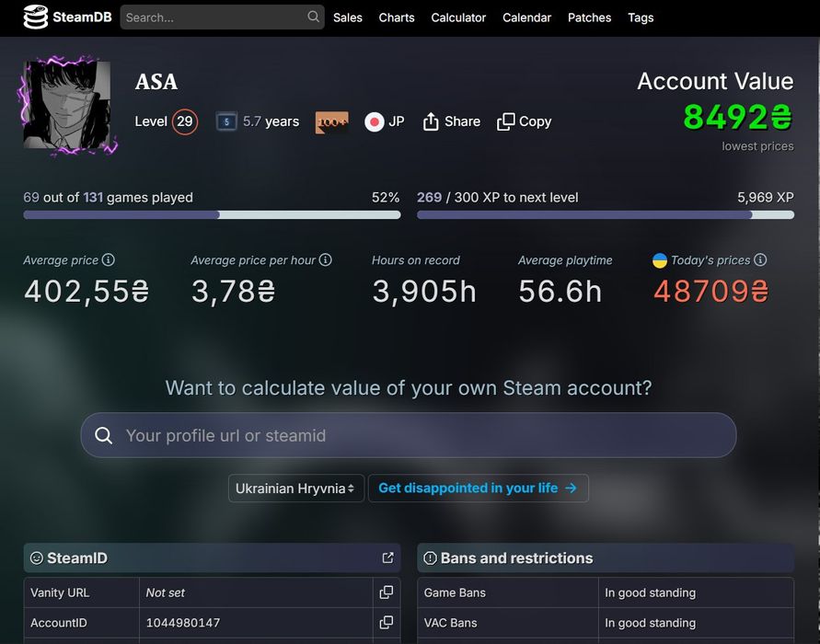Copy the Vanity URL value
820x644 pixels.
click(387, 592)
